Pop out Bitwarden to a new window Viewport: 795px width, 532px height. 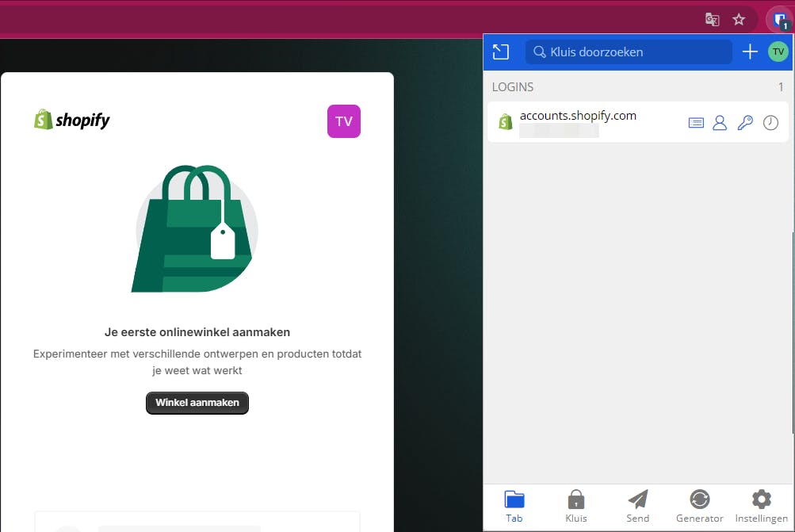click(500, 52)
